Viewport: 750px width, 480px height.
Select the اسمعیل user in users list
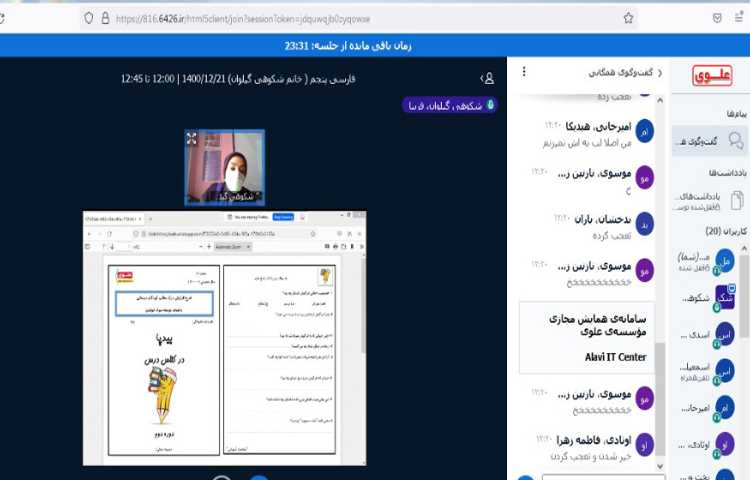(706, 371)
